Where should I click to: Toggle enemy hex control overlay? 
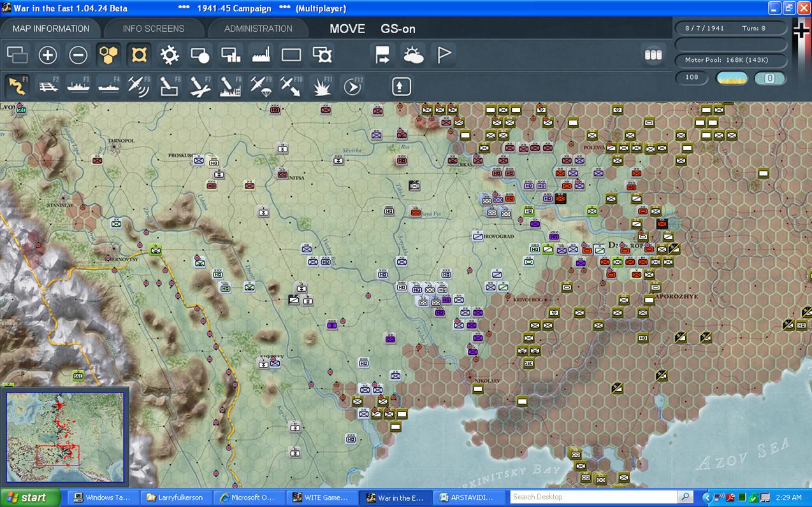click(x=139, y=55)
